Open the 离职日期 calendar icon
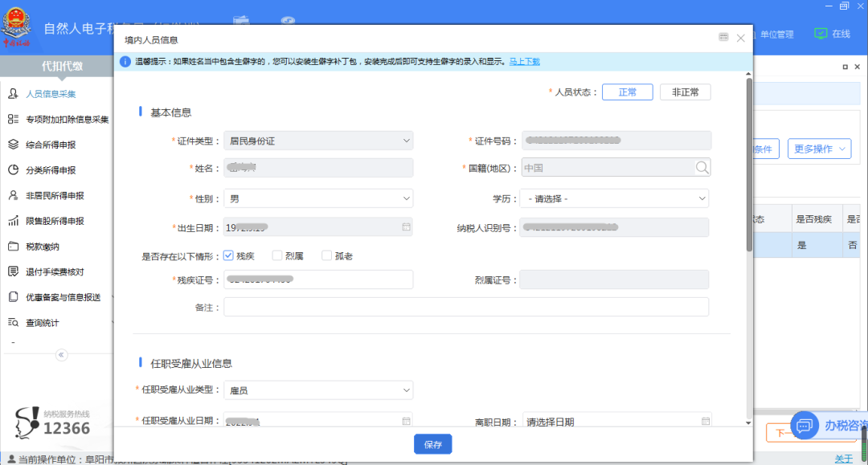Image resolution: width=868 pixels, height=465 pixels. click(706, 421)
